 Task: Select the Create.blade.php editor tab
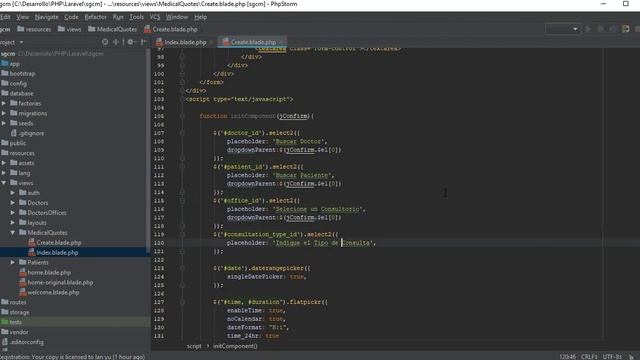click(x=253, y=42)
